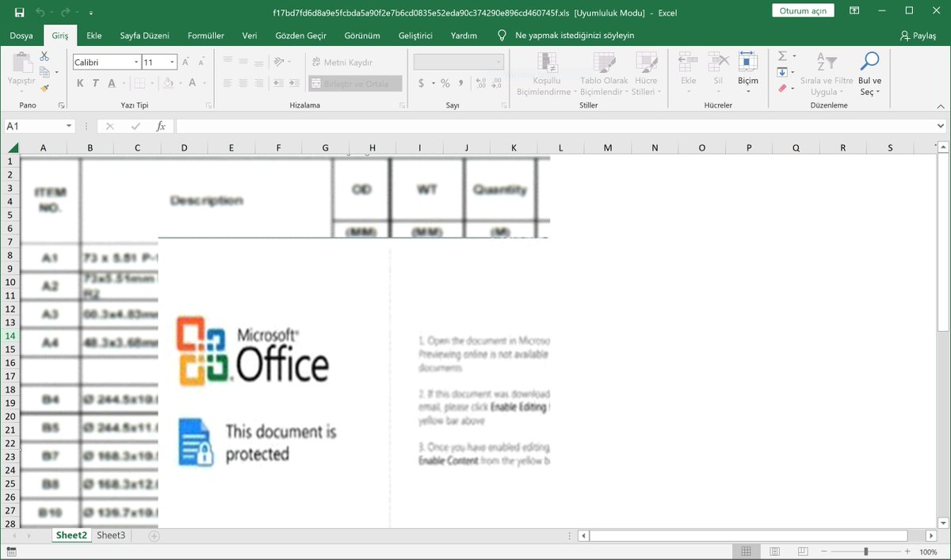Click the zoom slider handle
Screen dimensions: 951x560
tap(865, 551)
